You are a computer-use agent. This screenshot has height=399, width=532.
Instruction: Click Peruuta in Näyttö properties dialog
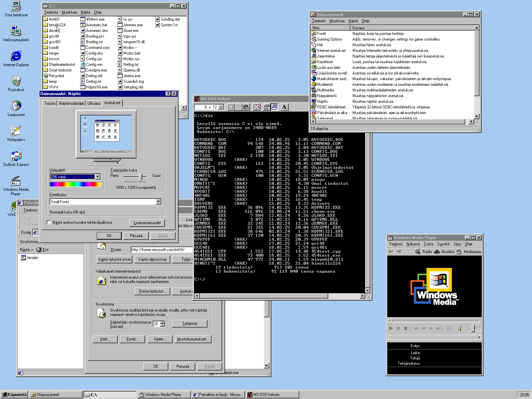click(136, 236)
